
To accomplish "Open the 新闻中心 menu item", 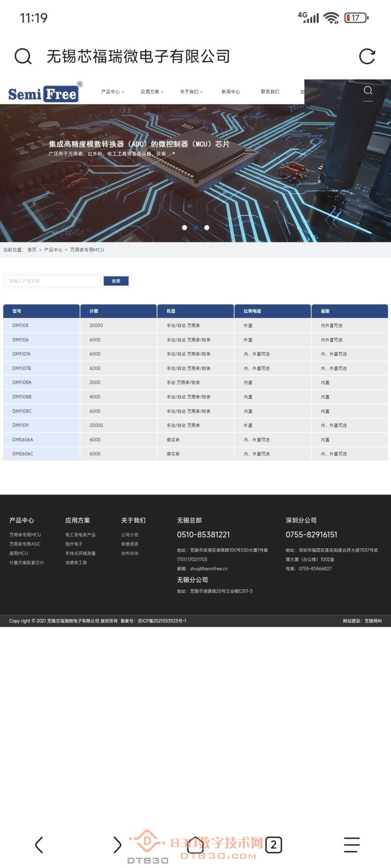I will (231, 92).
